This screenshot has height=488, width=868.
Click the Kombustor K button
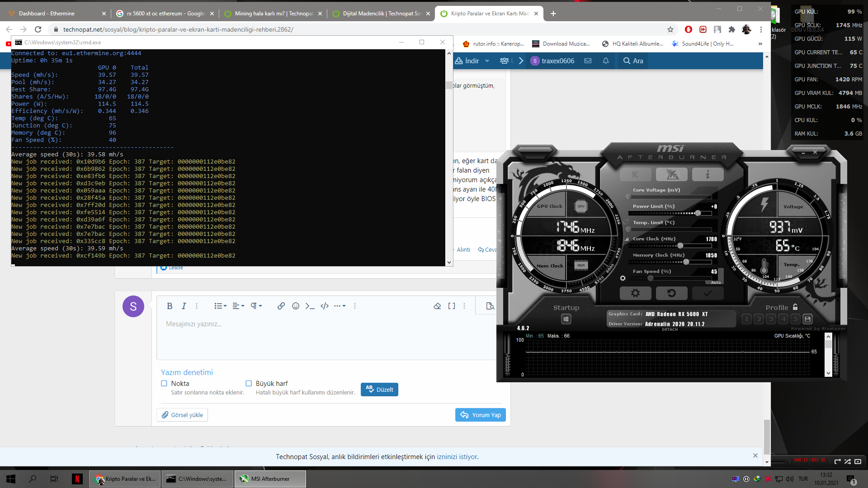[635, 174]
